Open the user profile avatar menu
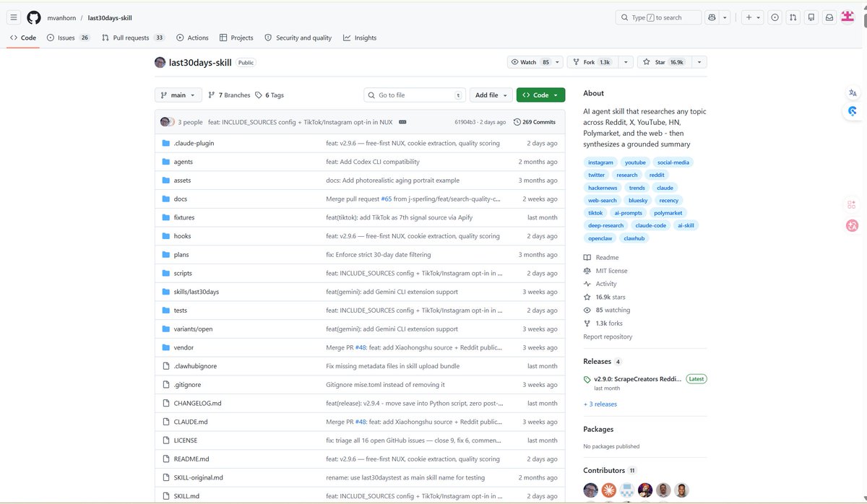The width and height of the screenshot is (867, 504). 847,17
